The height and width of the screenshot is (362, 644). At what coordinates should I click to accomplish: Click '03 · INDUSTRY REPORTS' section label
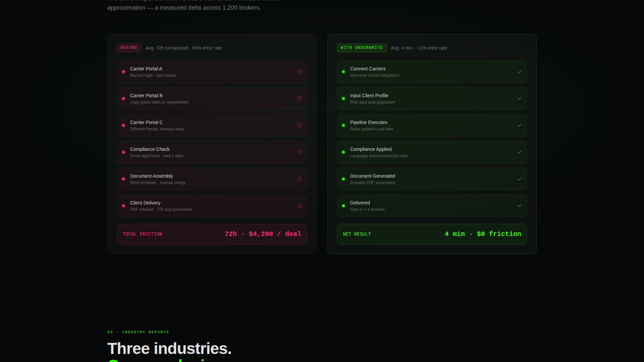138,332
